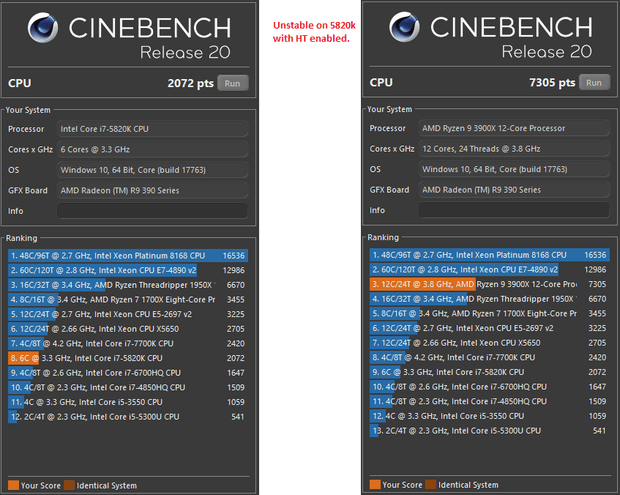
Task: Click Run button beside 7305 pts score
Action: (594, 83)
